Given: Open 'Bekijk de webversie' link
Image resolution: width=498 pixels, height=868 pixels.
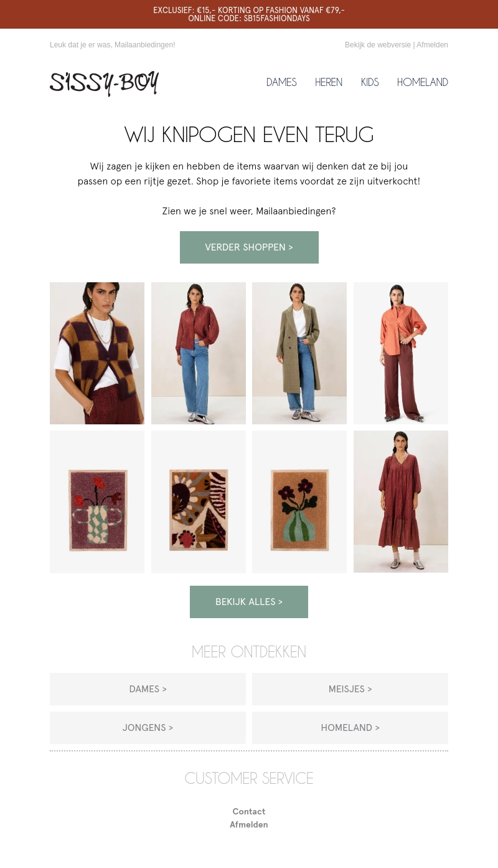Looking at the screenshot, I should coord(378,45).
